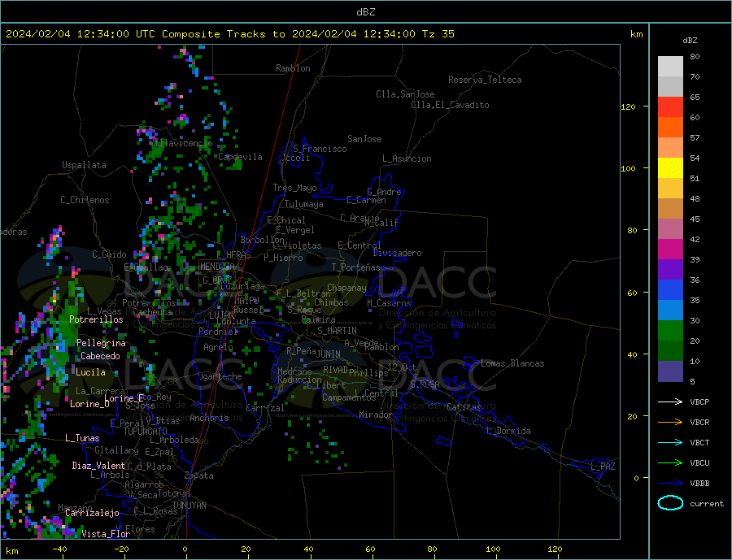This screenshot has width=732, height=560.
Task: Click the C_Chilenos label
Action: click(x=85, y=200)
